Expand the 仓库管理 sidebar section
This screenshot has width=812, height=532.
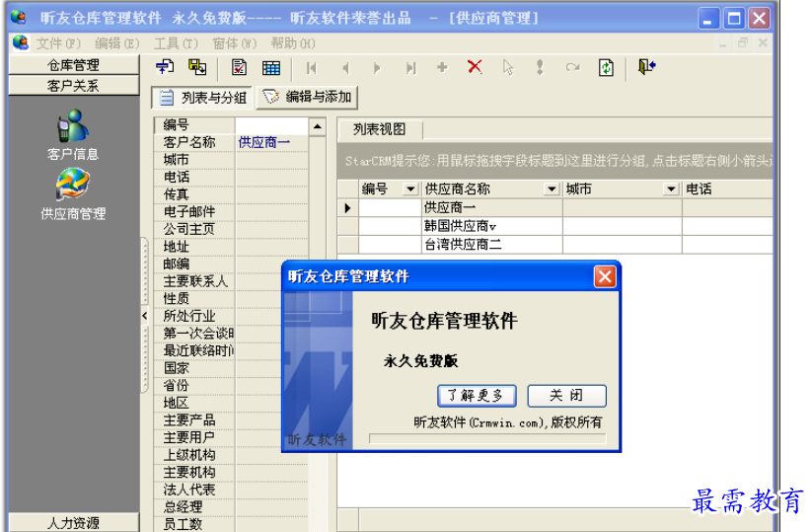click(74, 65)
